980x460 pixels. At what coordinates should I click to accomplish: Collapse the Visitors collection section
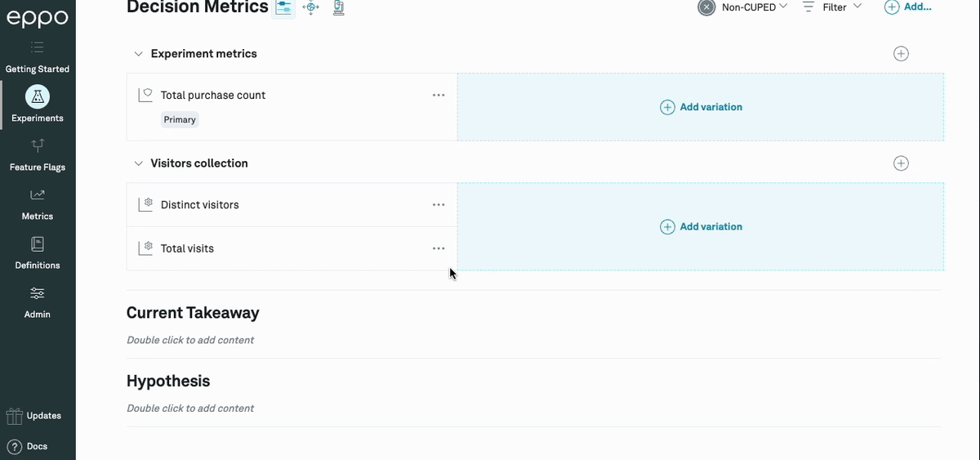point(138,163)
